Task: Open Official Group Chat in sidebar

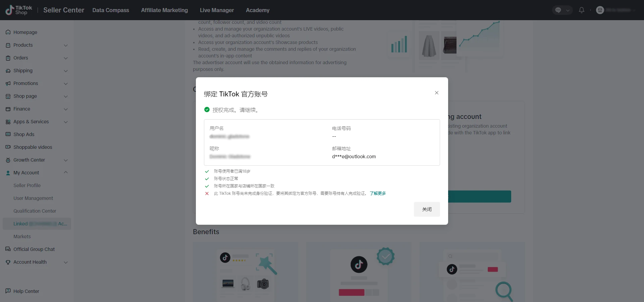Action: [34, 249]
